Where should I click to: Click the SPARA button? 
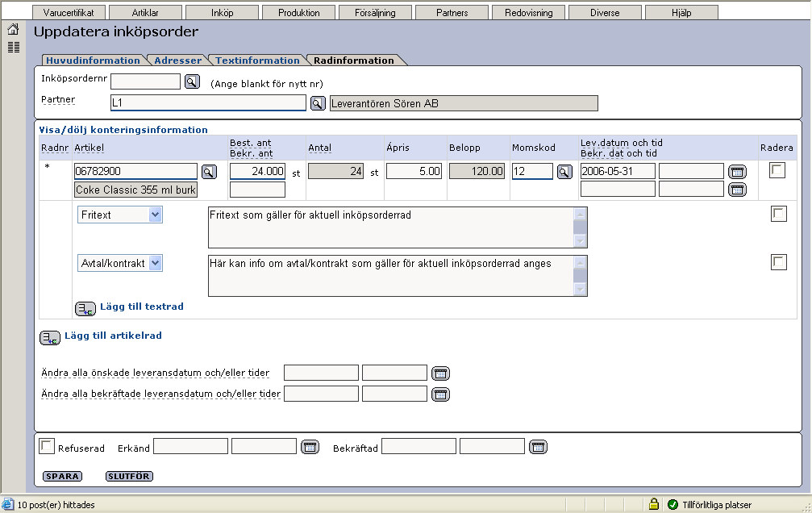tap(62, 476)
